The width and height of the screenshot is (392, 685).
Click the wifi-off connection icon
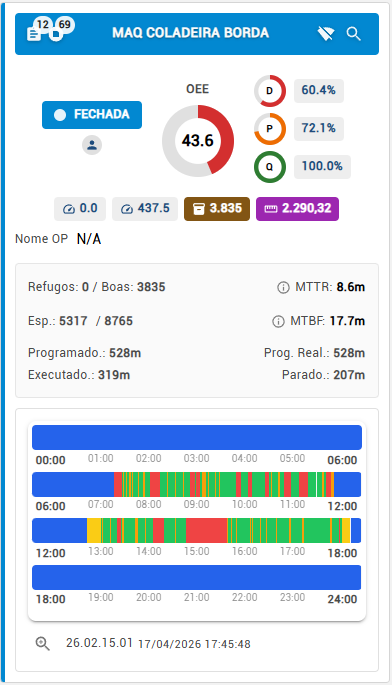[326, 33]
